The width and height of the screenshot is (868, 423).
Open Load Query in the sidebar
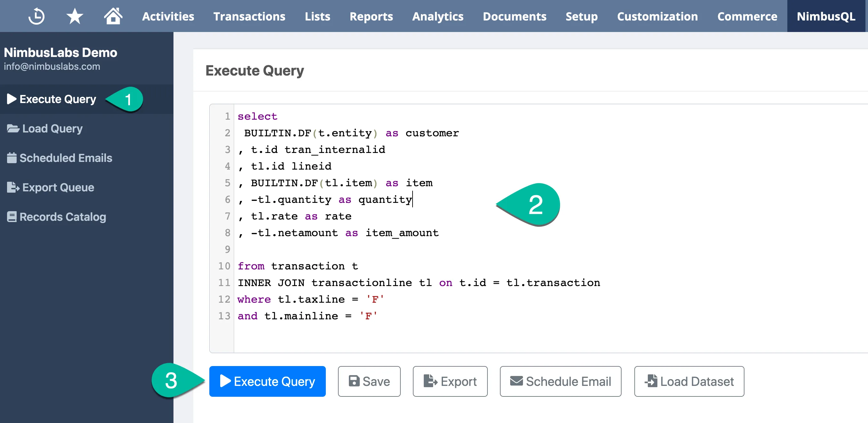point(87,128)
